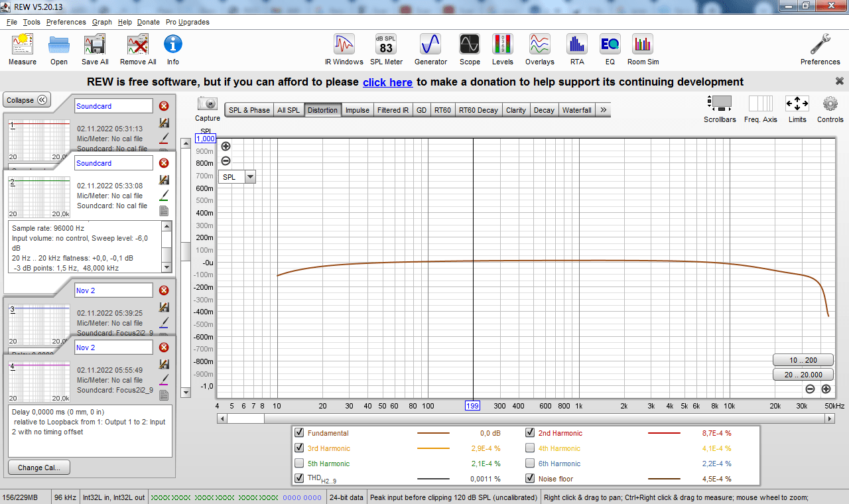
Task: Switch to the RT60 Decay tab
Action: 478,110
